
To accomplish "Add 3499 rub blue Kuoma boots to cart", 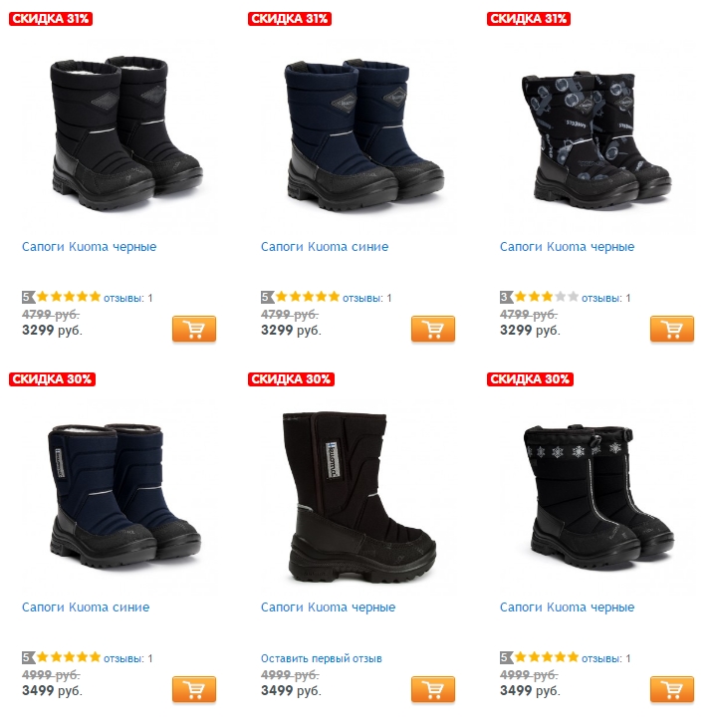I will (194, 689).
